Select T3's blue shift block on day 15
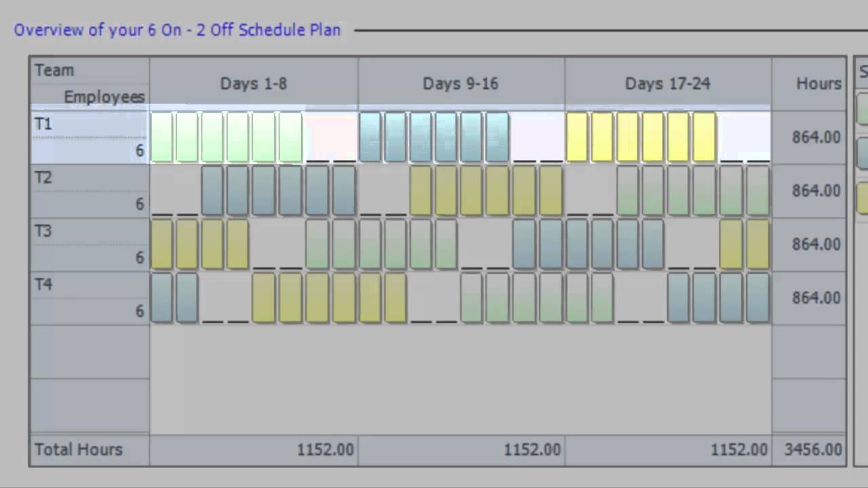Viewport: 868px width, 488px height. point(524,245)
